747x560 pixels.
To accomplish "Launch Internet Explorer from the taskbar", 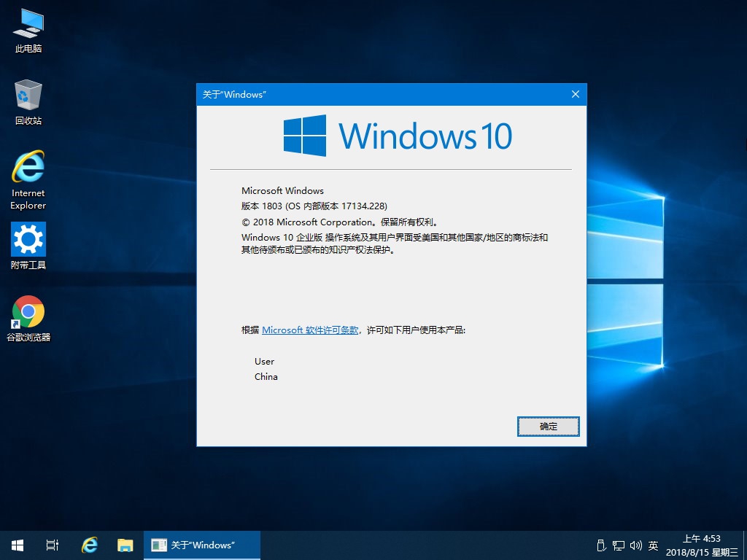I will click(90, 545).
